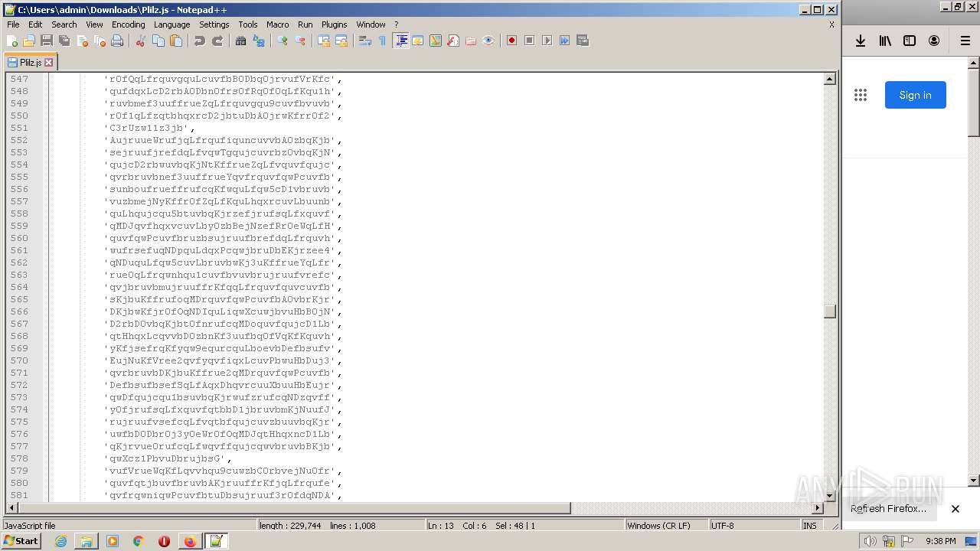Run macro multiple times icon

[x=565, y=41]
